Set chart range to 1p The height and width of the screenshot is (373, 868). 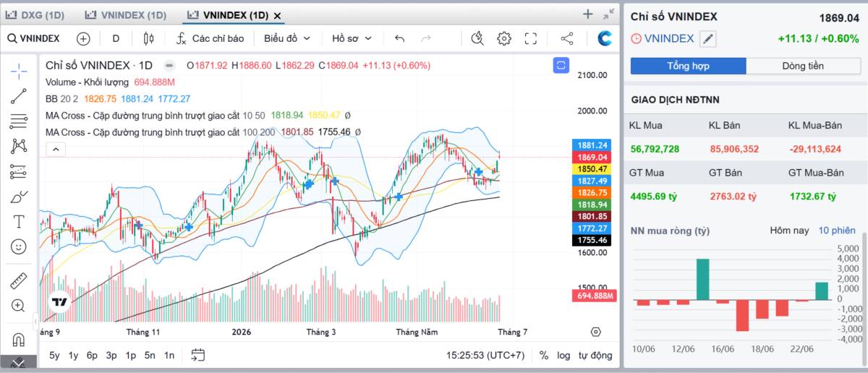[130, 355]
